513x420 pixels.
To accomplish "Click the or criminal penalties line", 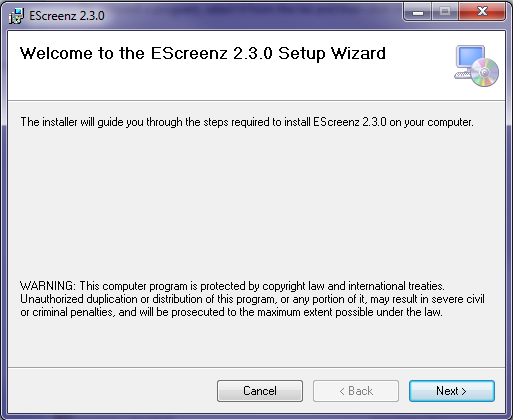I will [231, 312].
